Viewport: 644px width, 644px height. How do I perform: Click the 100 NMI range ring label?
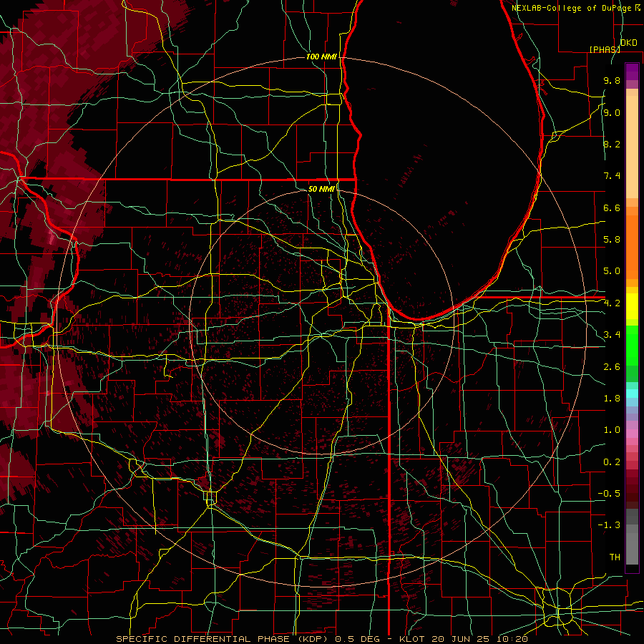click(x=321, y=57)
